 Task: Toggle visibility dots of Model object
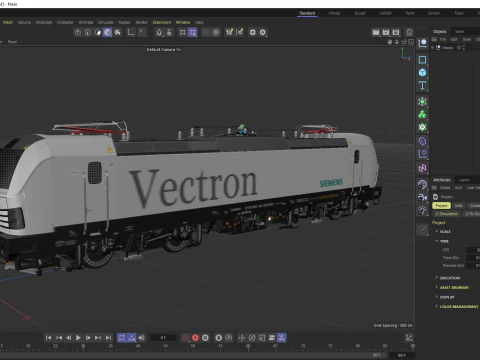pyautogui.click(x=464, y=48)
